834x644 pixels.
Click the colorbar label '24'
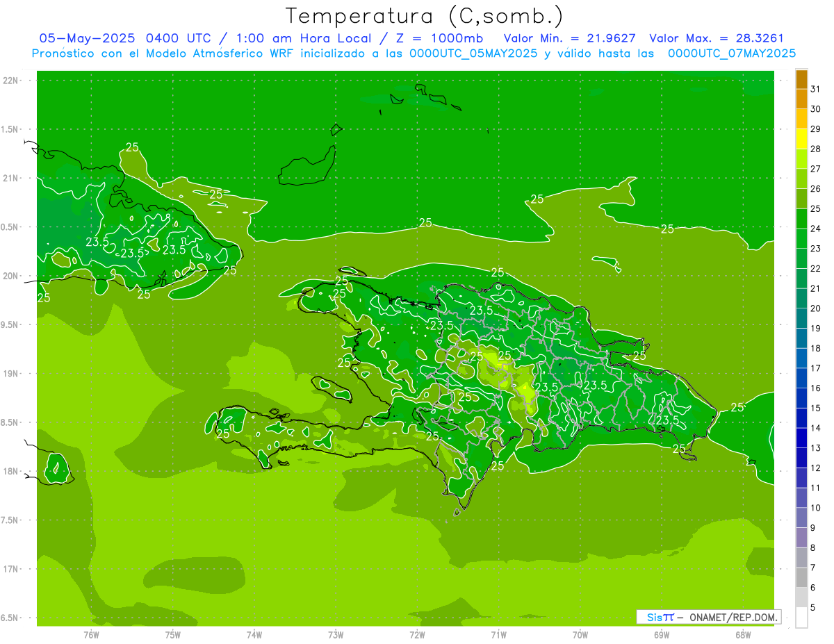pyautogui.click(x=816, y=229)
